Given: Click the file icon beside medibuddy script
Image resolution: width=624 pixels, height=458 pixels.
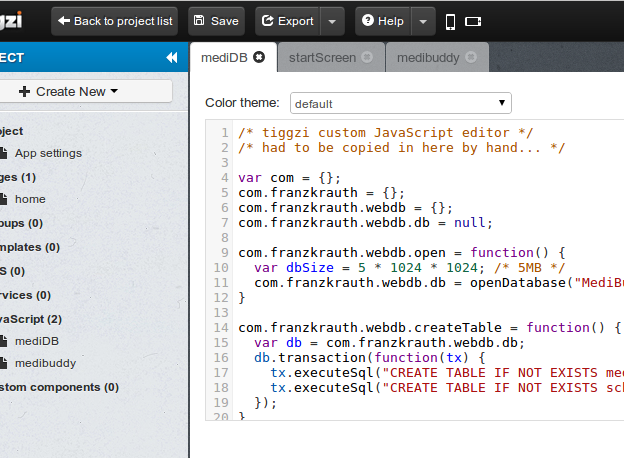Looking at the screenshot, I should [x=4, y=363].
